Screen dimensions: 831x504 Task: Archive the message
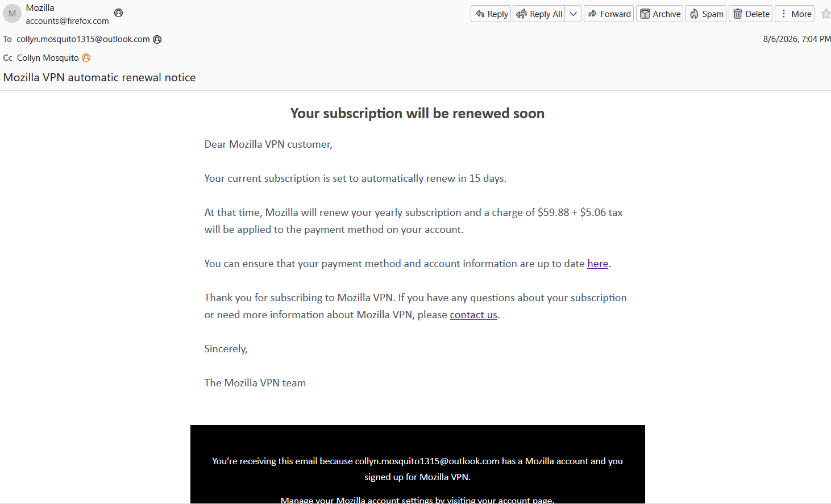coord(660,14)
